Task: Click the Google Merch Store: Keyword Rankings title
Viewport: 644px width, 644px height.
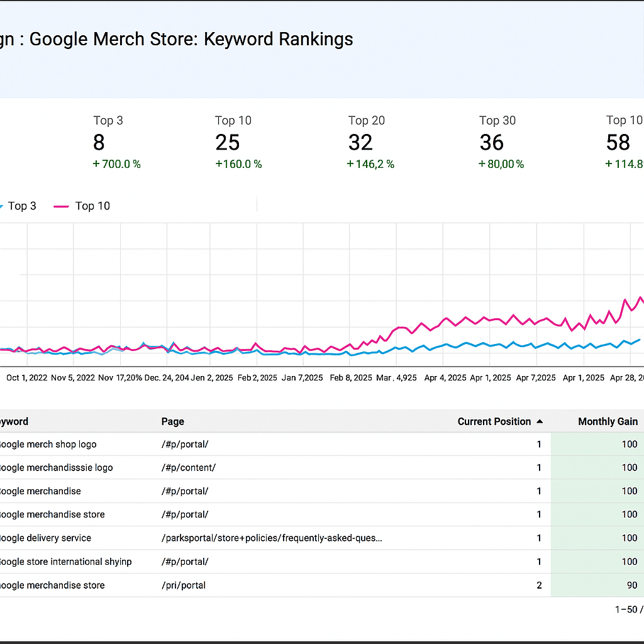Action: [x=191, y=39]
